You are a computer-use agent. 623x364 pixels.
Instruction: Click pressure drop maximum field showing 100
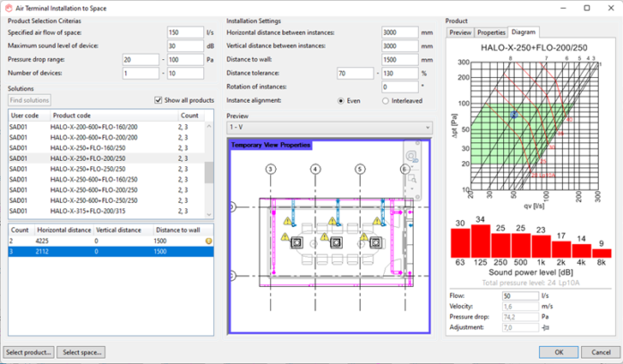click(x=185, y=60)
